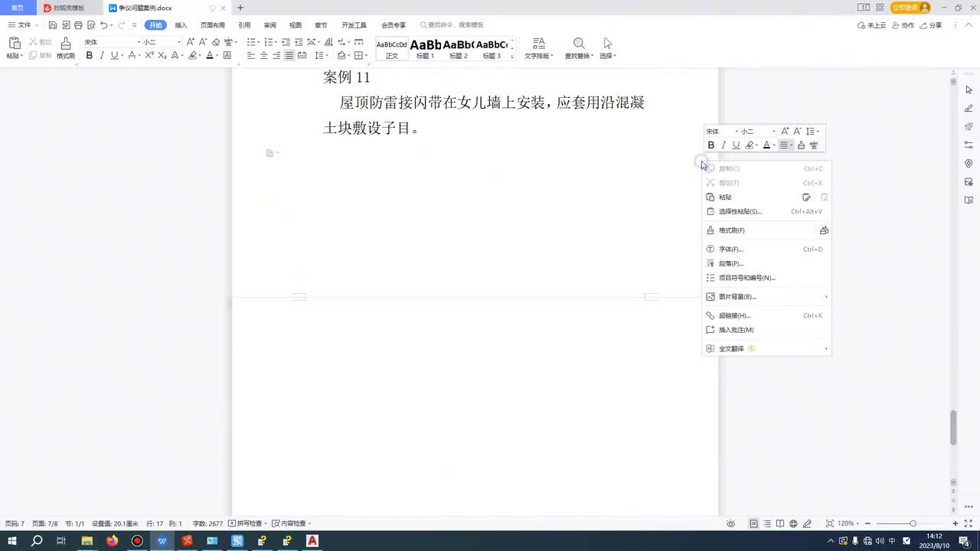This screenshot has height=551, width=980.
Task: Open the 文件 (File) menu dropdown
Action: coord(23,25)
